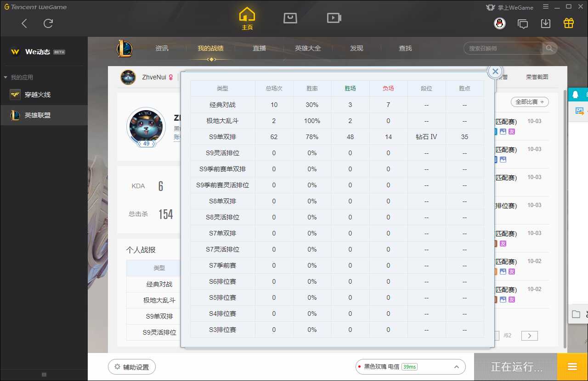Screen dimensions: 588x381
Task: Click the 个人战报 heading
Action: 141,250
